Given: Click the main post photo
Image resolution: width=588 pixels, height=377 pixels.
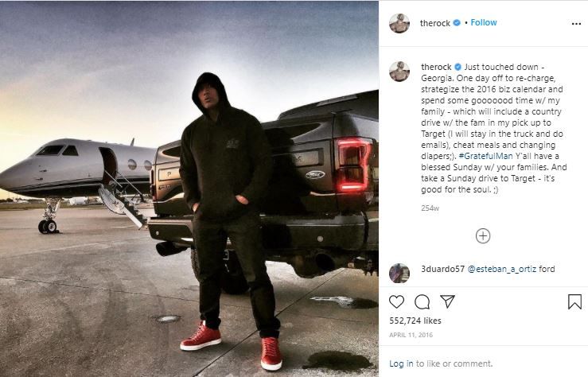Looking at the screenshot, I should click(x=189, y=188).
